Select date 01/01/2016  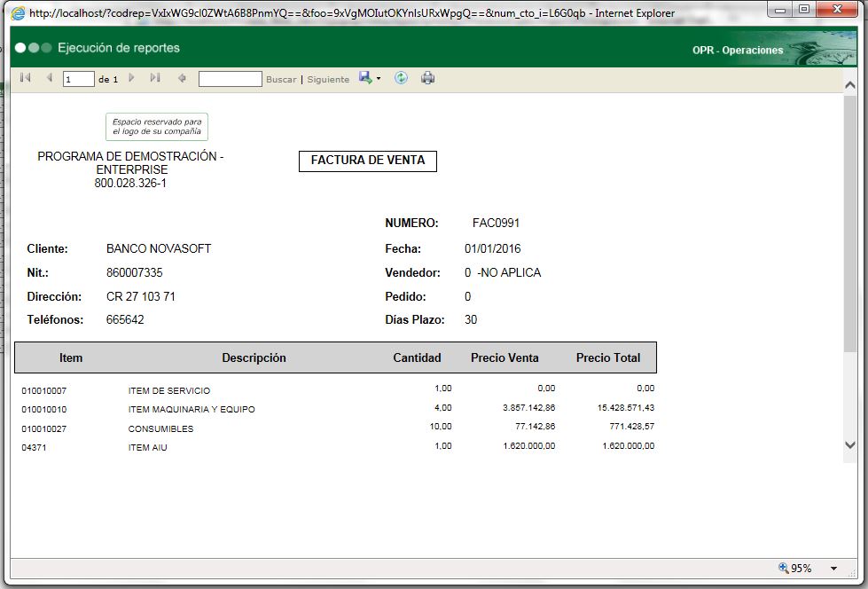[493, 248]
